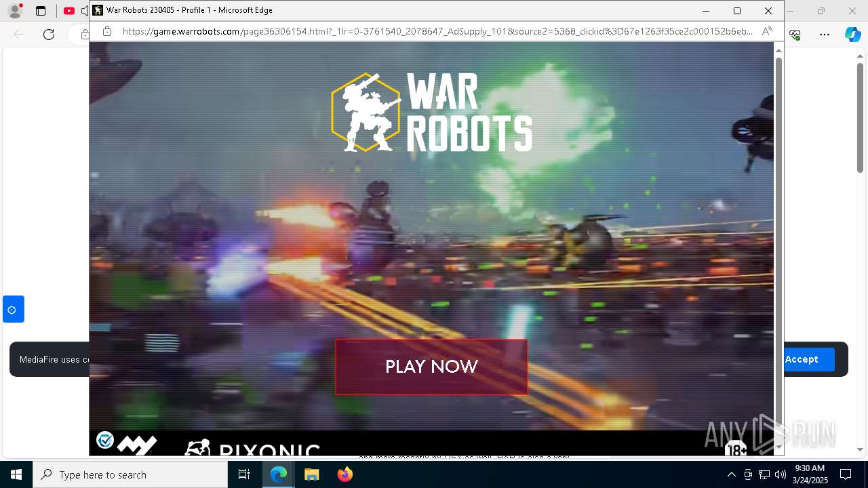Go back in background Edge window

coord(19,35)
